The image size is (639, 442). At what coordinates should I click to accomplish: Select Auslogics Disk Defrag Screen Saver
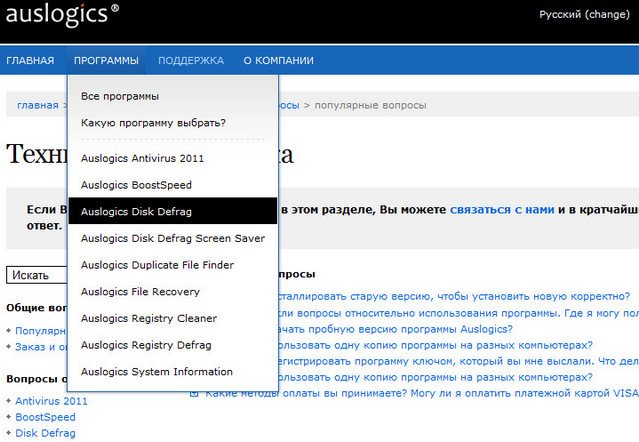(173, 238)
